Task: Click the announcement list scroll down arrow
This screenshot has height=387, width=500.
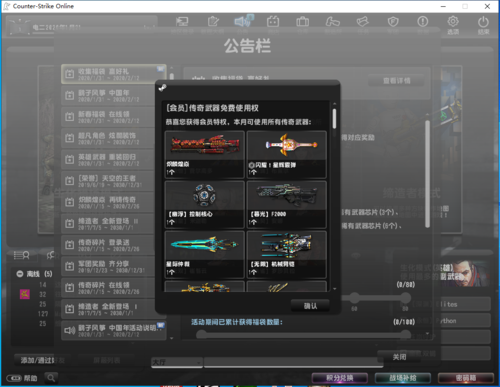Action: 172,338
